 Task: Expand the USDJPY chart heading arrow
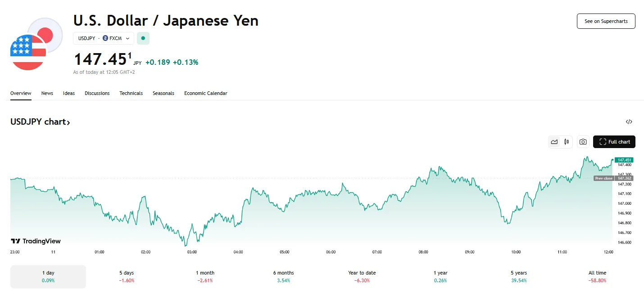tap(68, 122)
